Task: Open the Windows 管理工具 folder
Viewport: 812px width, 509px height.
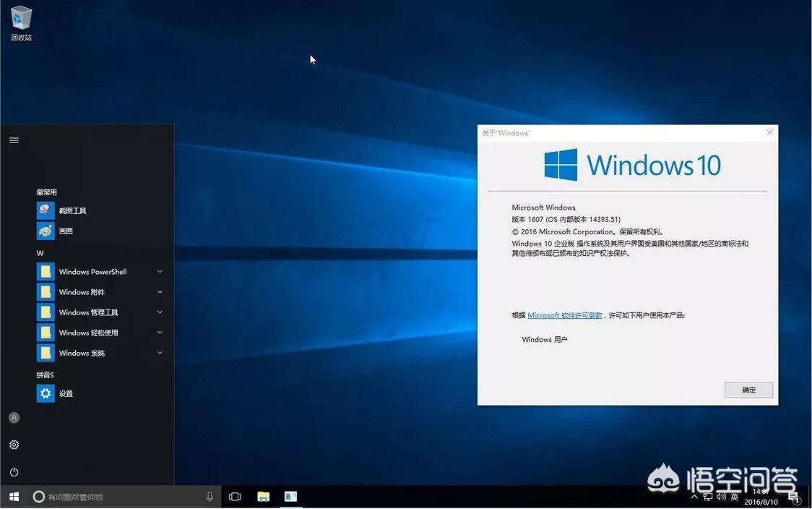Action: coord(100,312)
